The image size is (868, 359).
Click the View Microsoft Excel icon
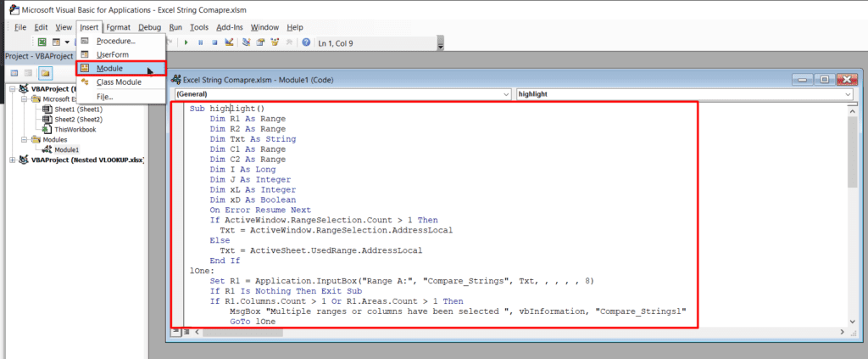click(42, 42)
